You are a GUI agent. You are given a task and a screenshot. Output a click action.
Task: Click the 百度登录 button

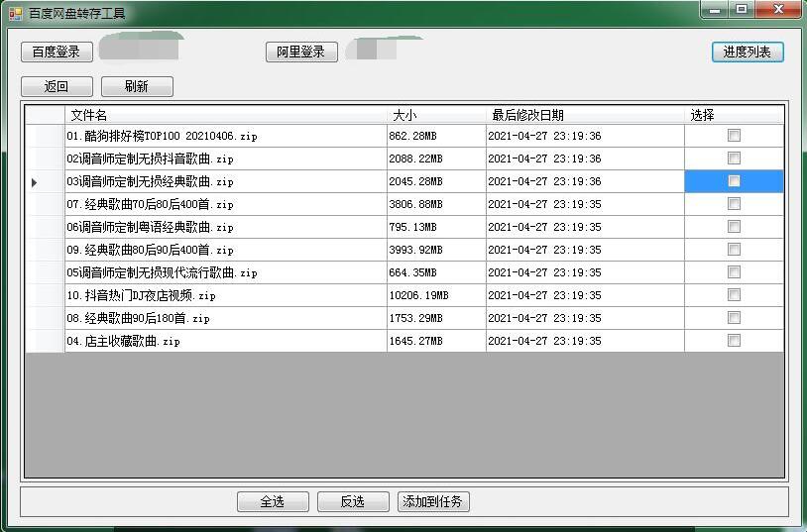[57, 52]
